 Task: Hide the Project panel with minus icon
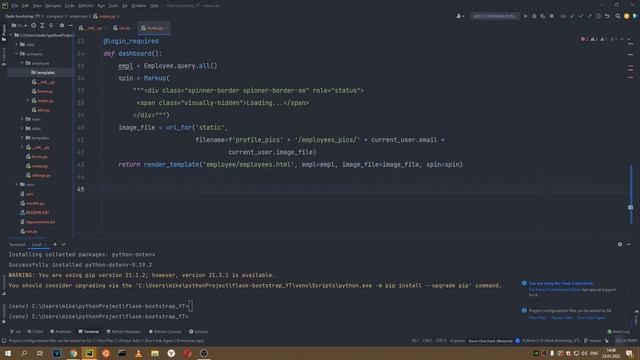point(70,25)
